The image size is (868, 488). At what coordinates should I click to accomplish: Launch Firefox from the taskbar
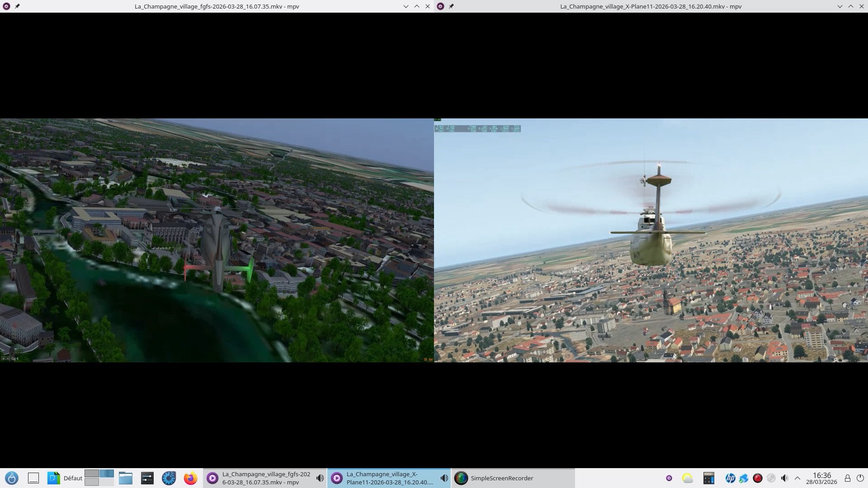[x=191, y=478]
